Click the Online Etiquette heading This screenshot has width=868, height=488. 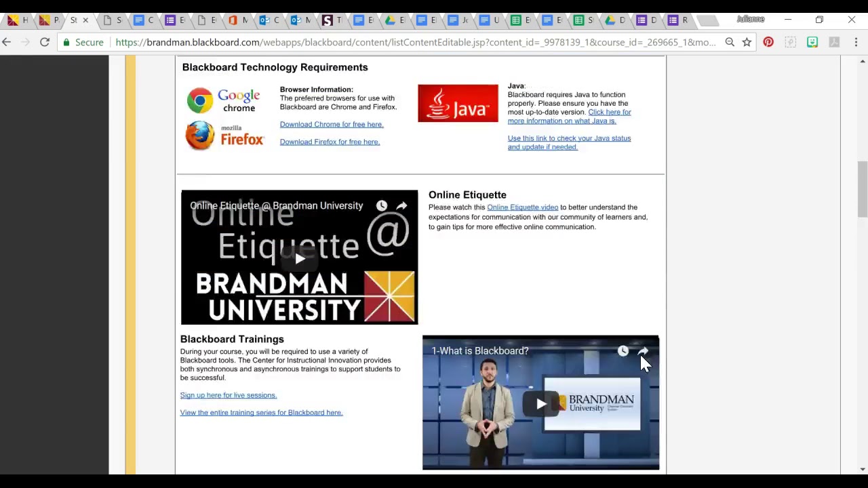point(467,195)
